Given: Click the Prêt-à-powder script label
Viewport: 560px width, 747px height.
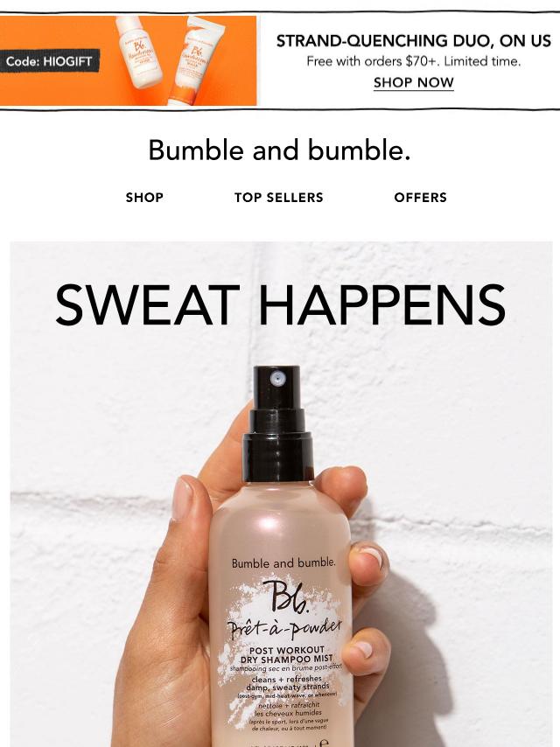Looking at the screenshot, I should point(285,629).
